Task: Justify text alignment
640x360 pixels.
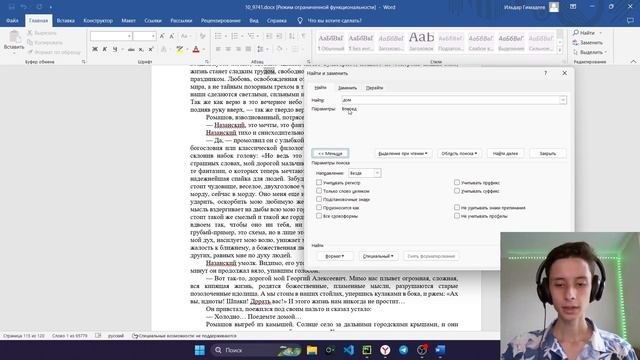Action: click(248, 49)
